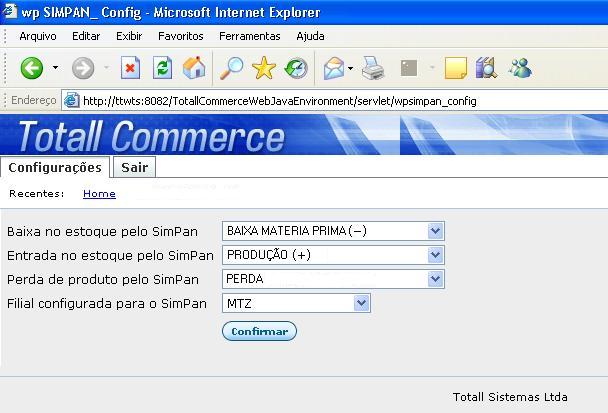Open the Arquivo menu

(x=38, y=36)
